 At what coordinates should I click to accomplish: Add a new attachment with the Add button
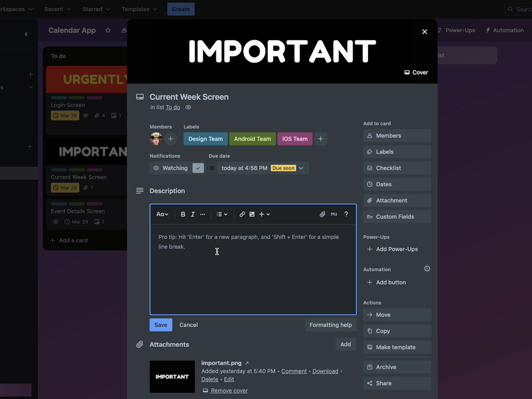point(345,344)
